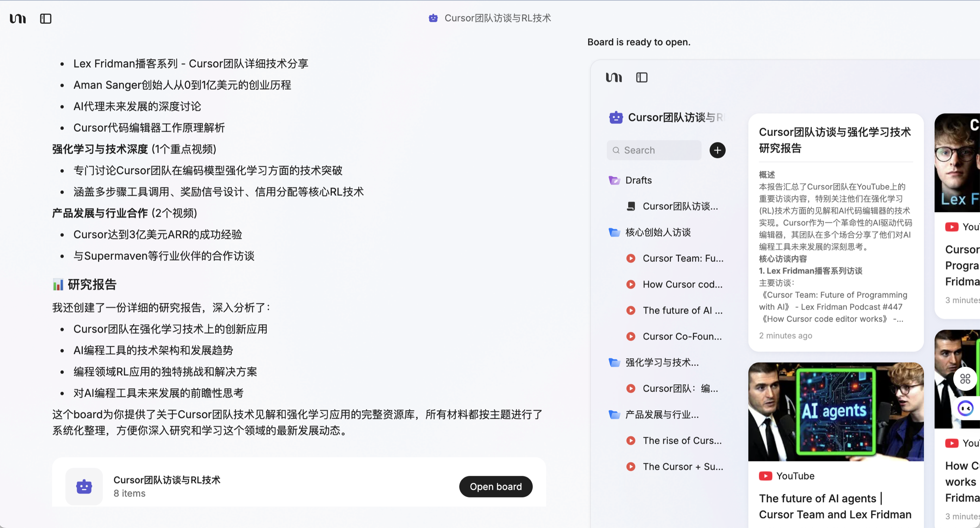Click the play icon beside Cursor团队：编...
Screen dimensions: 980x528
[631, 389]
